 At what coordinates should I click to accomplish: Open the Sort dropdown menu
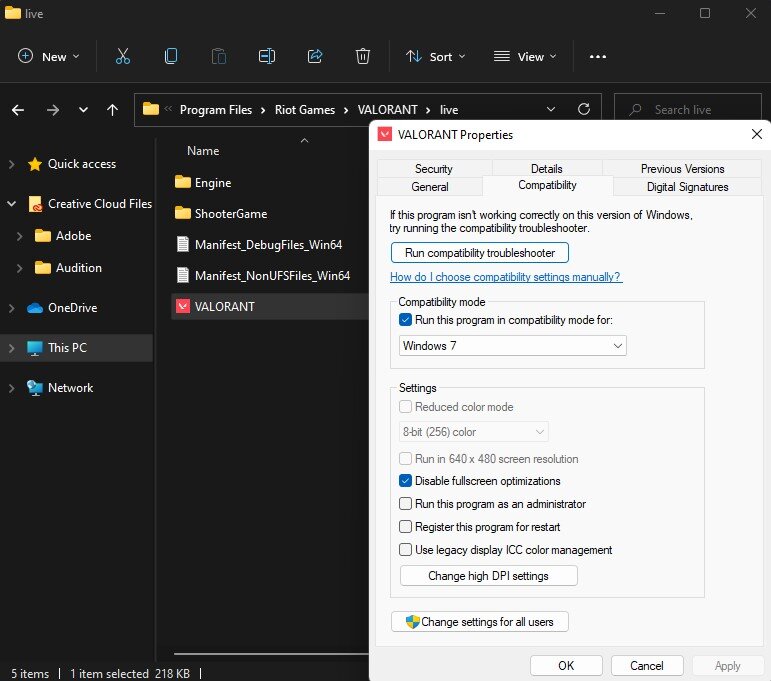pos(436,57)
